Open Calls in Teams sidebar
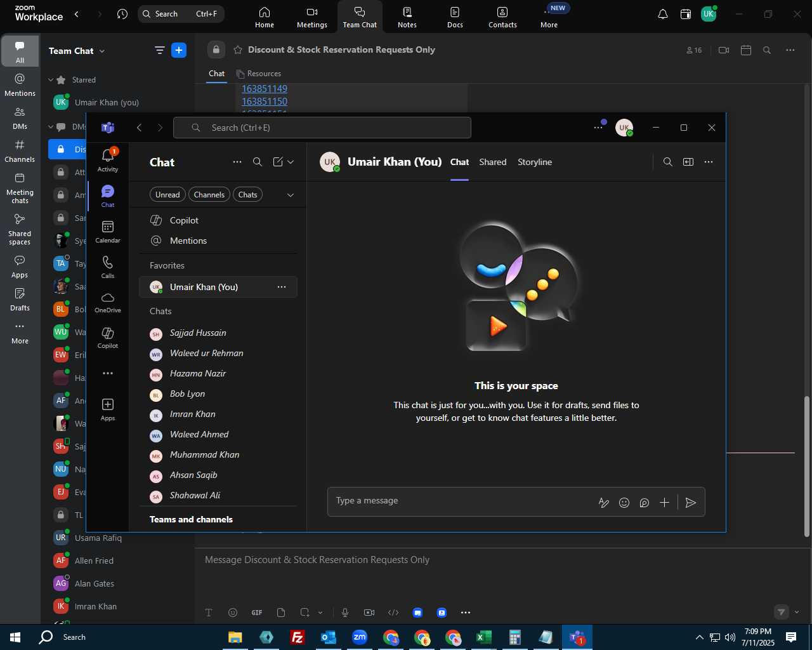812x650 pixels. [108, 267]
